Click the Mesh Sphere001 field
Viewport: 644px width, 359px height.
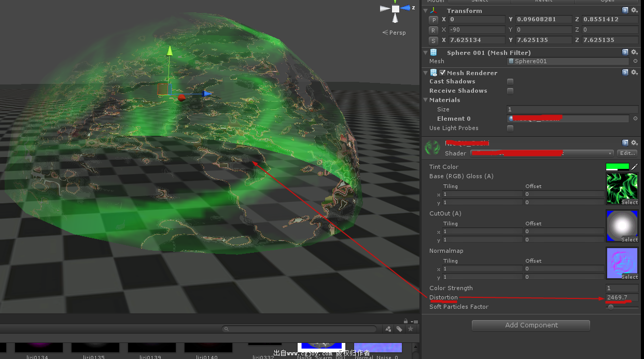(x=568, y=61)
